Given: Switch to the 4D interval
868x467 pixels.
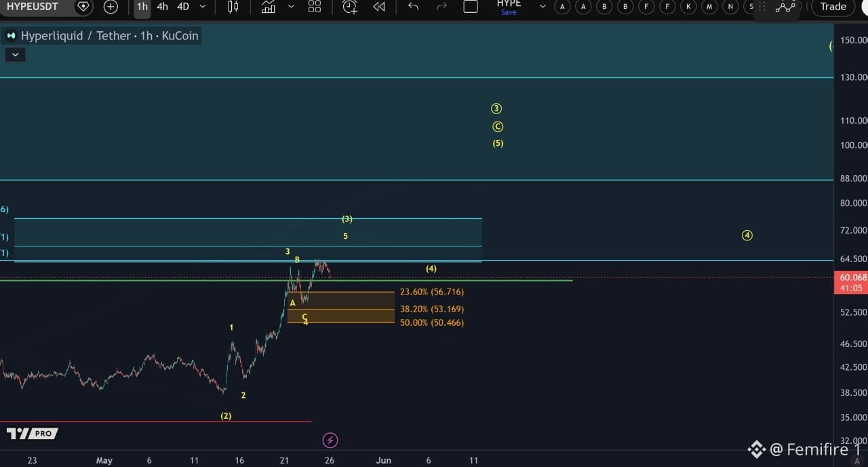Looking at the screenshot, I should (183, 7).
